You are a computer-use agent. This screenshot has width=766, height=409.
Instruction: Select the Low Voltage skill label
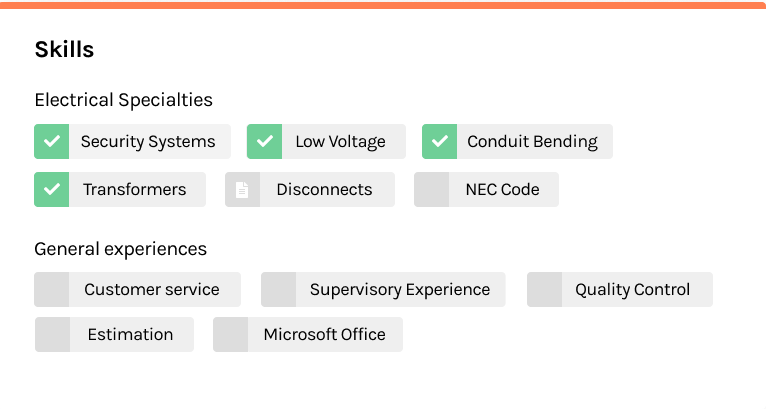[340, 141]
